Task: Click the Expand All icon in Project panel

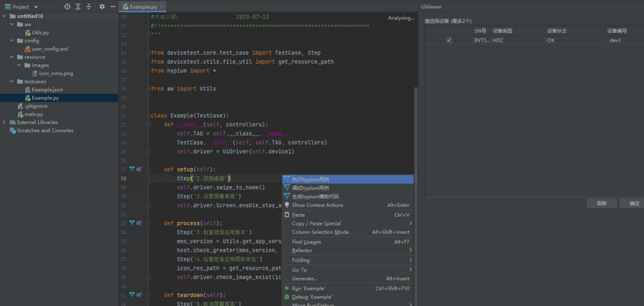Action: (x=78, y=7)
